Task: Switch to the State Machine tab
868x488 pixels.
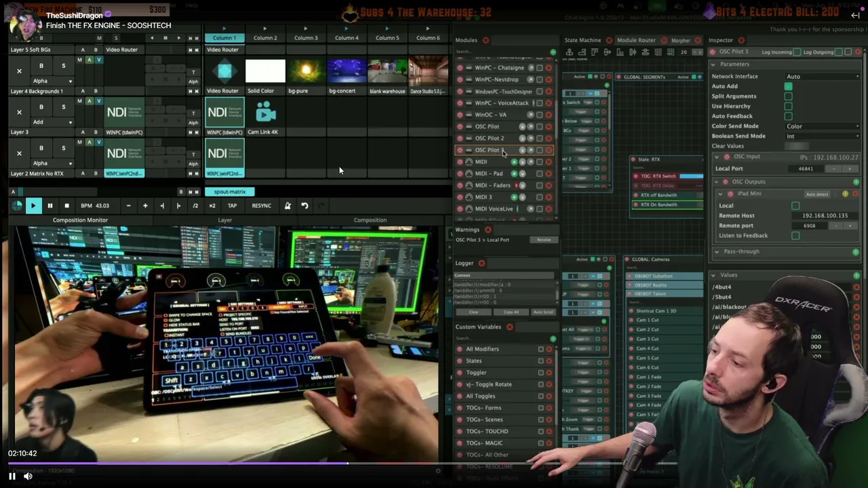Action: 583,41
